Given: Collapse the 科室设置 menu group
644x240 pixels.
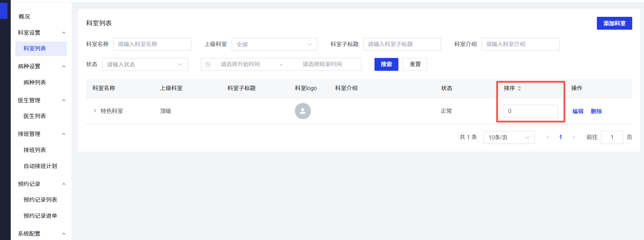Looking at the screenshot, I should [64, 33].
